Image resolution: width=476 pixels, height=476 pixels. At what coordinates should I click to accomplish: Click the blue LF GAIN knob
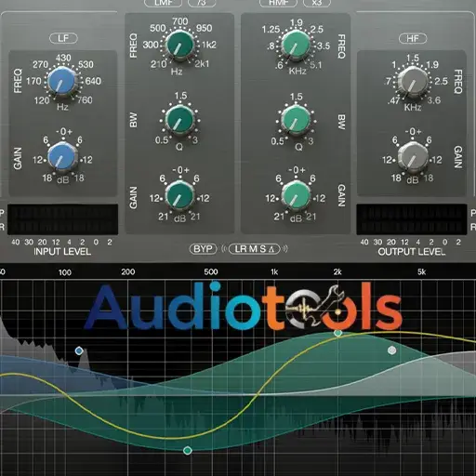pyautogui.click(x=62, y=156)
